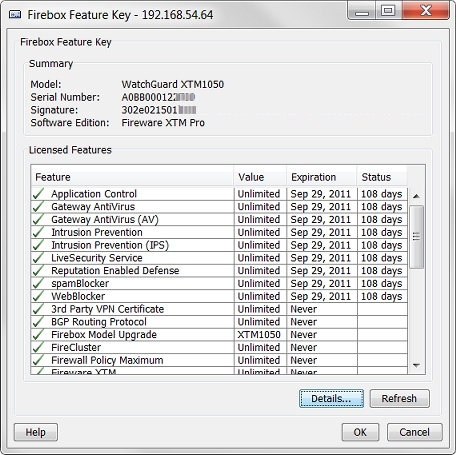
Task: Select the Application Control row text
Action: point(94,194)
